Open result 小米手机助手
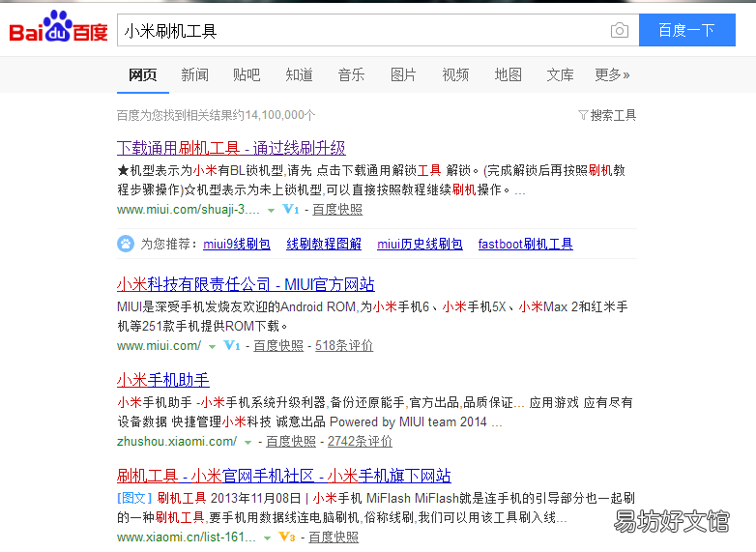The height and width of the screenshot is (552, 756). pos(163,380)
